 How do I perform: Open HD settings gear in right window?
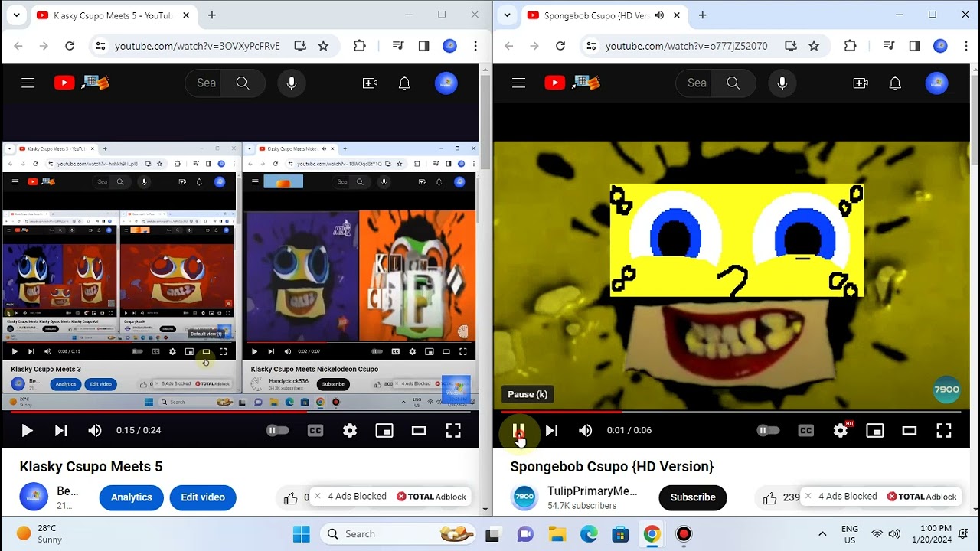(841, 431)
